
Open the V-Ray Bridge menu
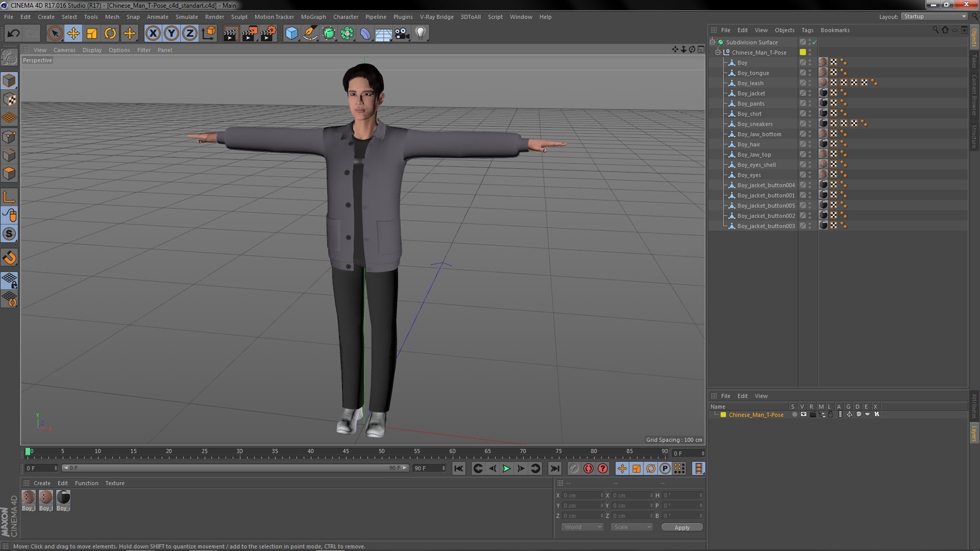click(x=436, y=17)
